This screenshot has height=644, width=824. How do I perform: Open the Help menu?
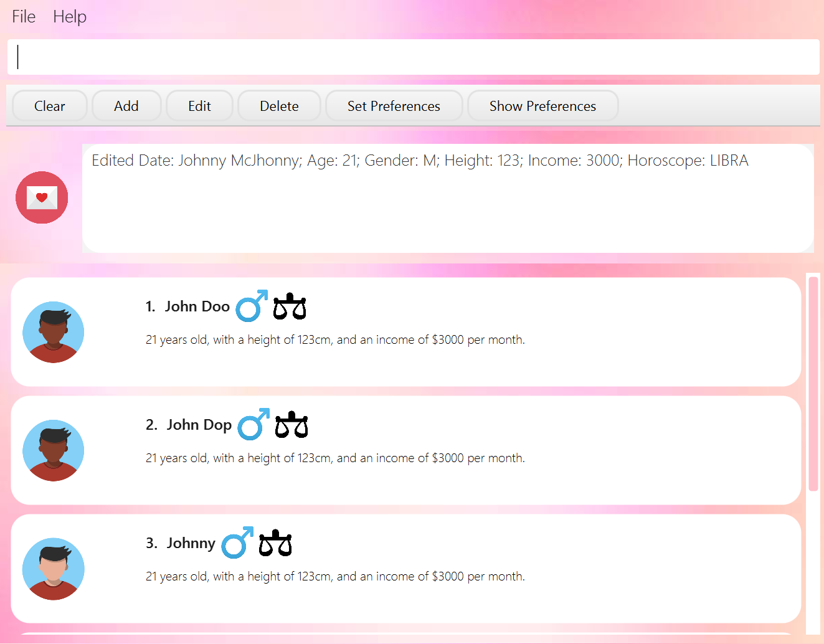coord(70,17)
